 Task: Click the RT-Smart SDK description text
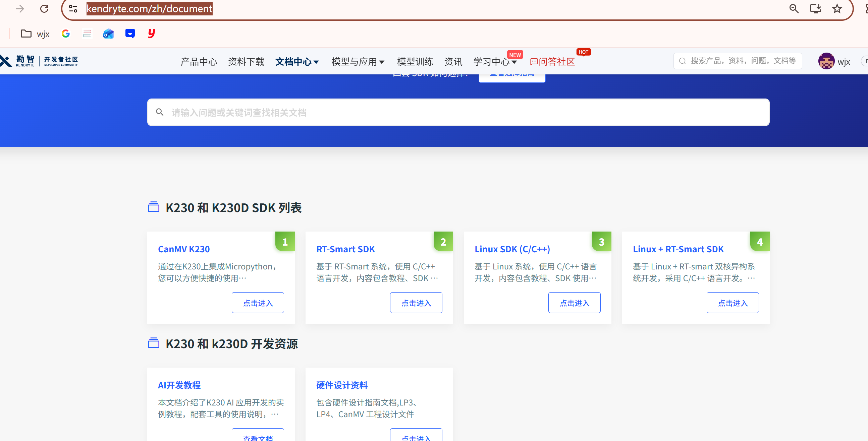[x=377, y=272]
